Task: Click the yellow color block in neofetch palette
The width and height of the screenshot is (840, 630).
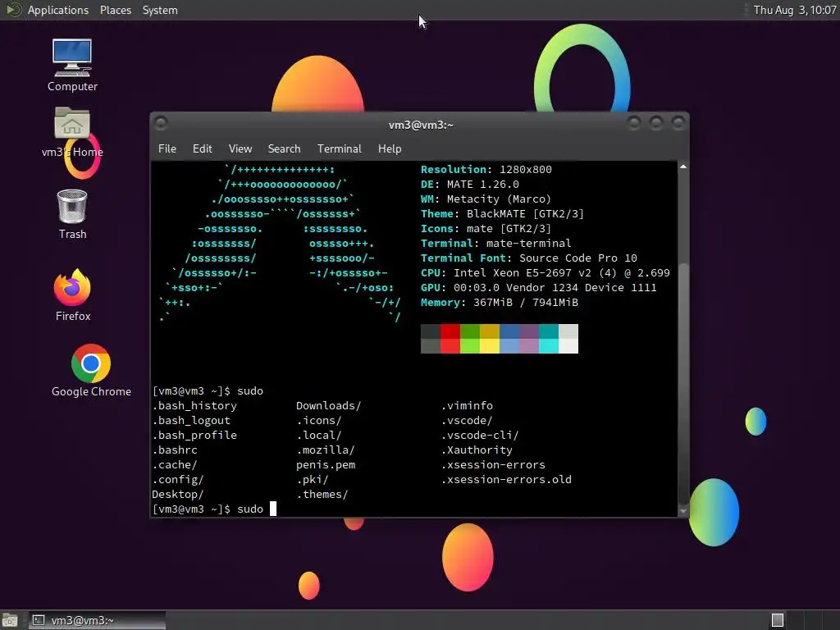Action: (490, 339)
